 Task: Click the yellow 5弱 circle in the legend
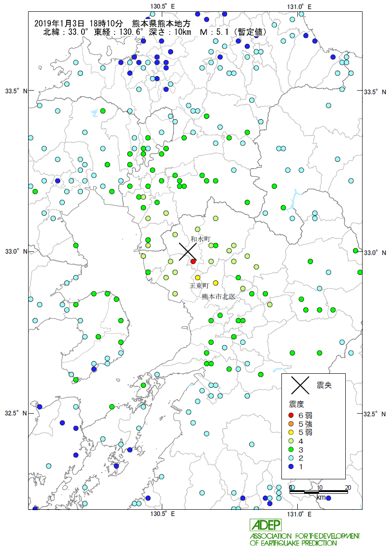291,432
